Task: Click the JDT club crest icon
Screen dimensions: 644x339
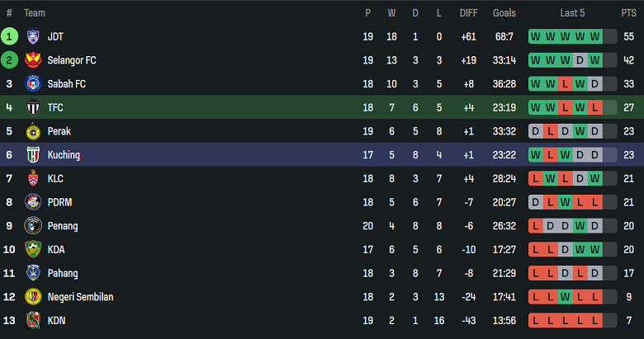Action: [x=33, y=36]
